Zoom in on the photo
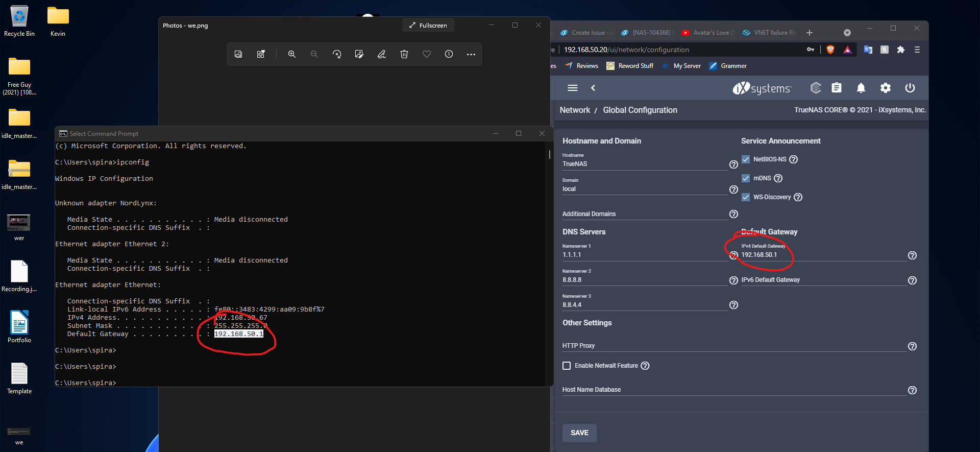The height and width of the screenshot is (452, 980). pos(292,54)
